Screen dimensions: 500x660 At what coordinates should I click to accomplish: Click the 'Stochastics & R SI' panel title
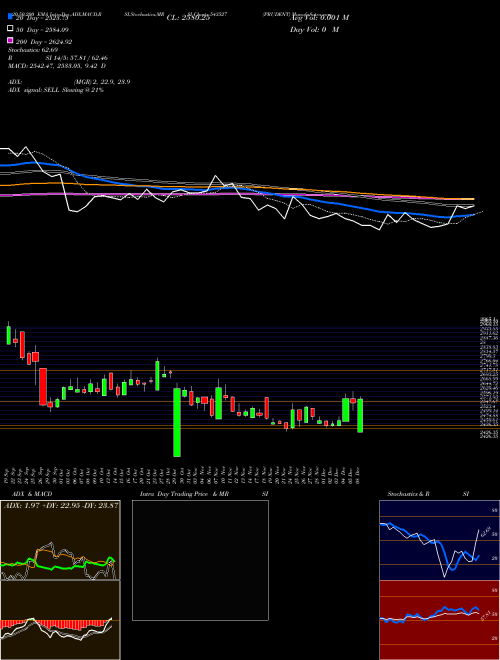428,494
